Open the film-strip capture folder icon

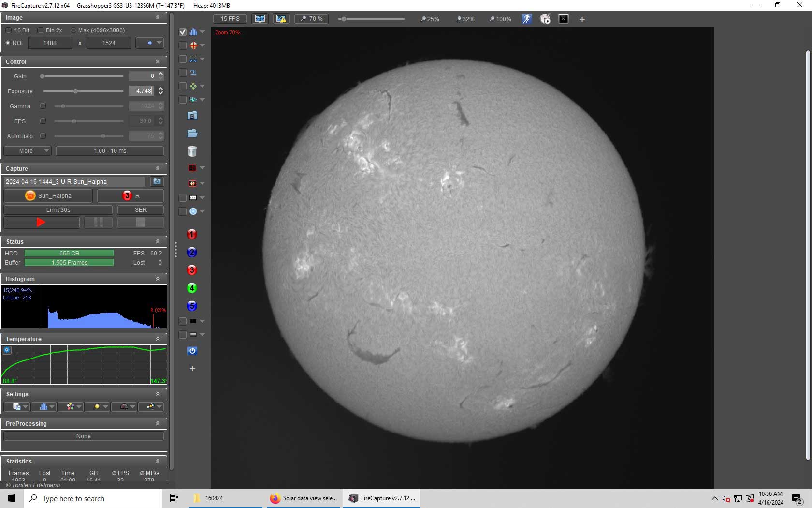click(x=192, y=116)
